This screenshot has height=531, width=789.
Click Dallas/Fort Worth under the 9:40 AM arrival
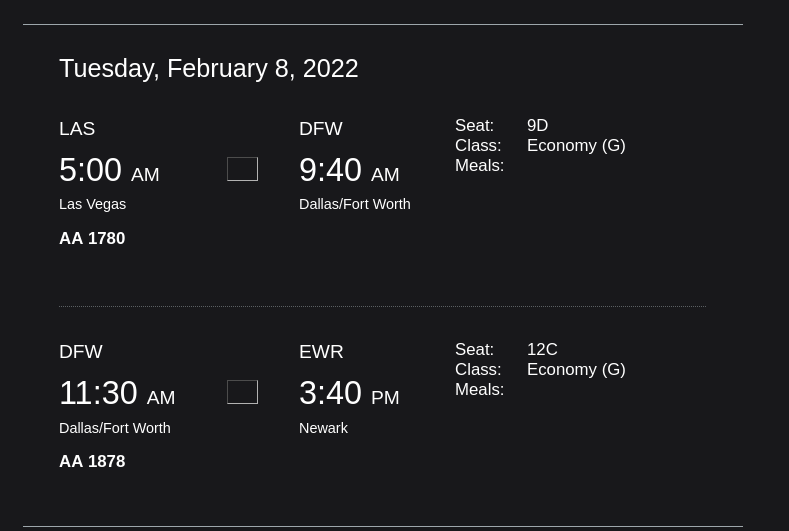(x=354, y=204)
